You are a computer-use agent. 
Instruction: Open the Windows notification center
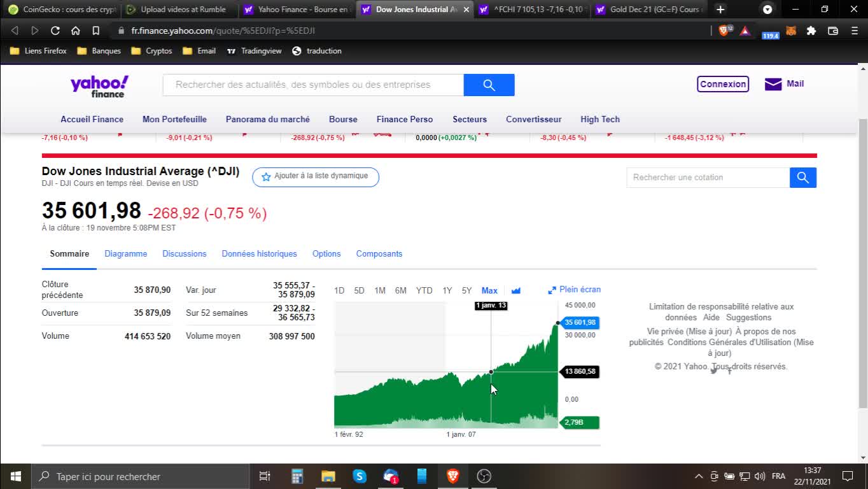pos(848,476)
